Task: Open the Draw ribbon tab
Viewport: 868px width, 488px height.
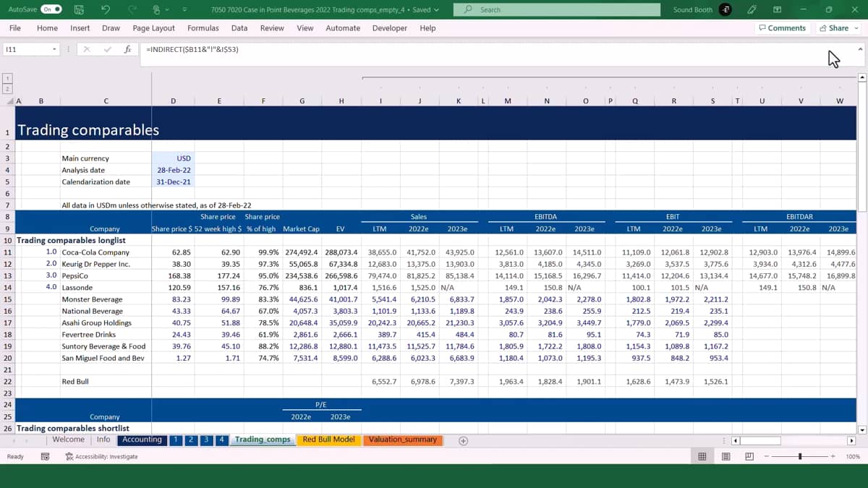Action: 111,28
